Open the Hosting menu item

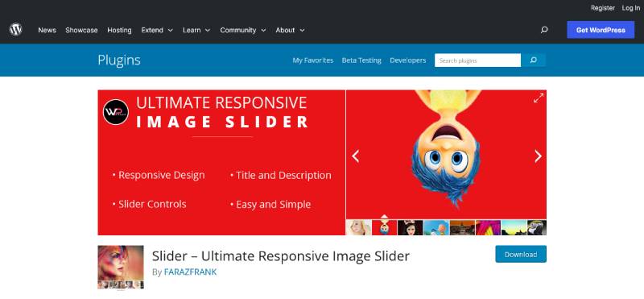click(119, 30)
